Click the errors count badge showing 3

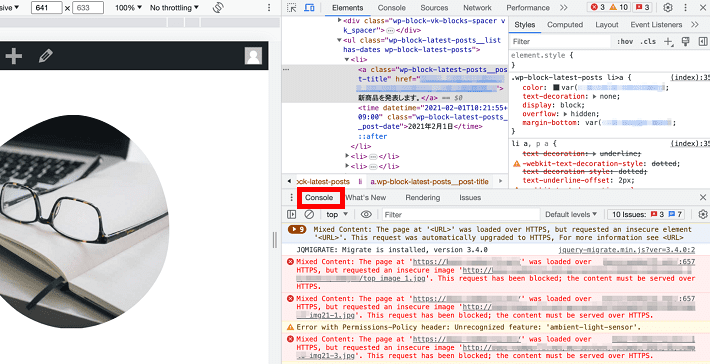point(597,8)
